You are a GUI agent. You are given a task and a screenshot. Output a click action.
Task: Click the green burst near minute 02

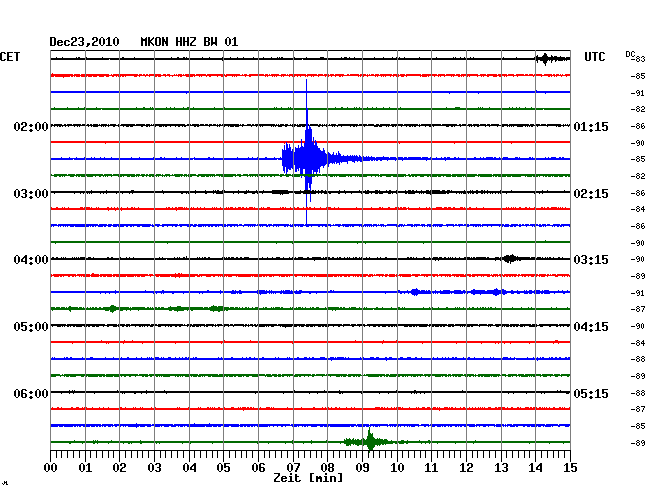112,308
